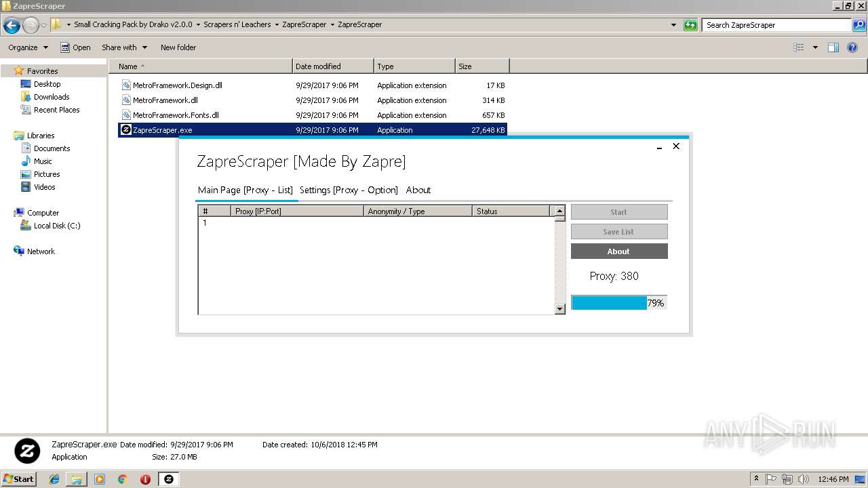The image size is (868, 488).
Task: Open Desktop in Favorites
Action: pos(47,84)
